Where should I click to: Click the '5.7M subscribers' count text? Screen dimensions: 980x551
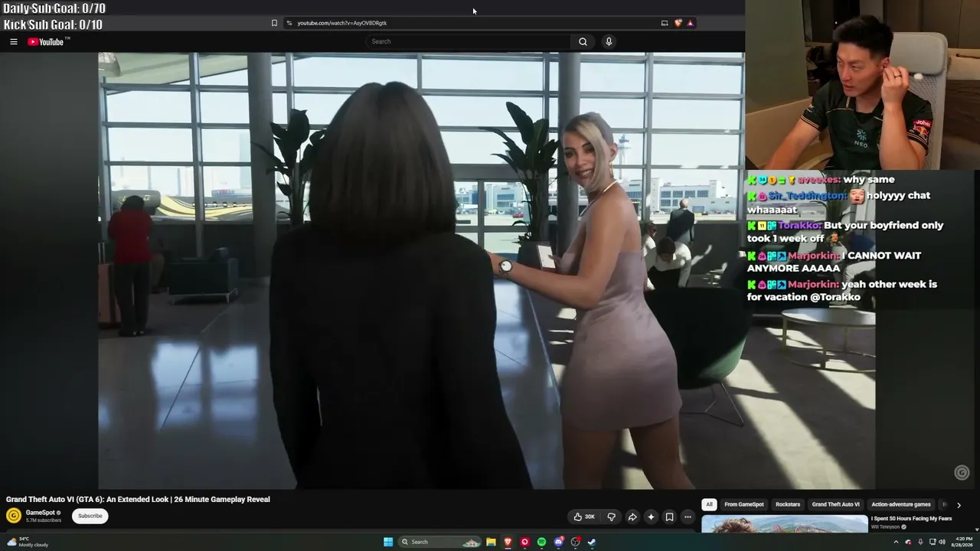click(x=44, y=520)
